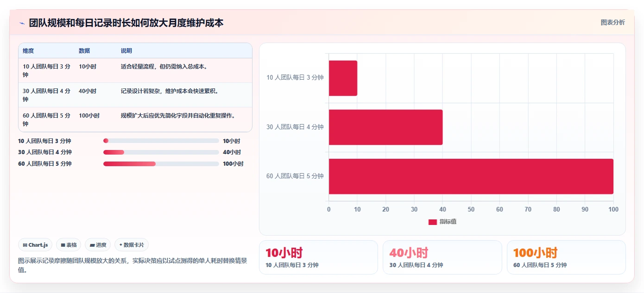Click the Chart.js tag chip
The image size is (644, 293).
tap(35, 245)
